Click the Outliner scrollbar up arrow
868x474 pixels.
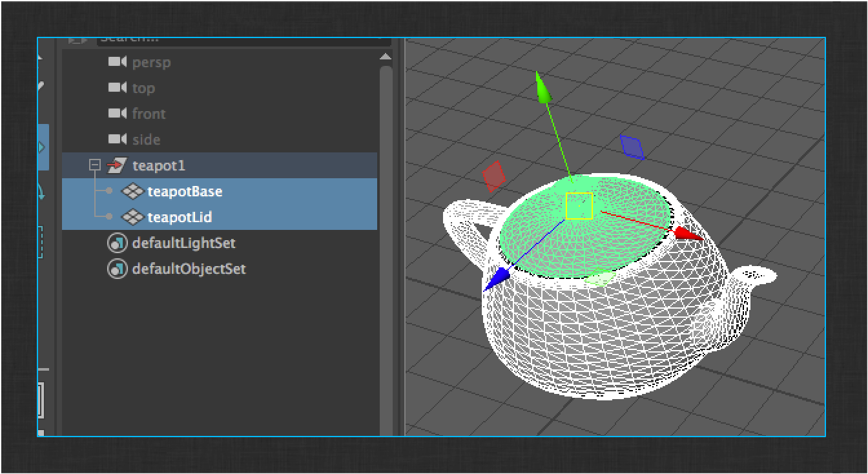click(x=386, y=57)
